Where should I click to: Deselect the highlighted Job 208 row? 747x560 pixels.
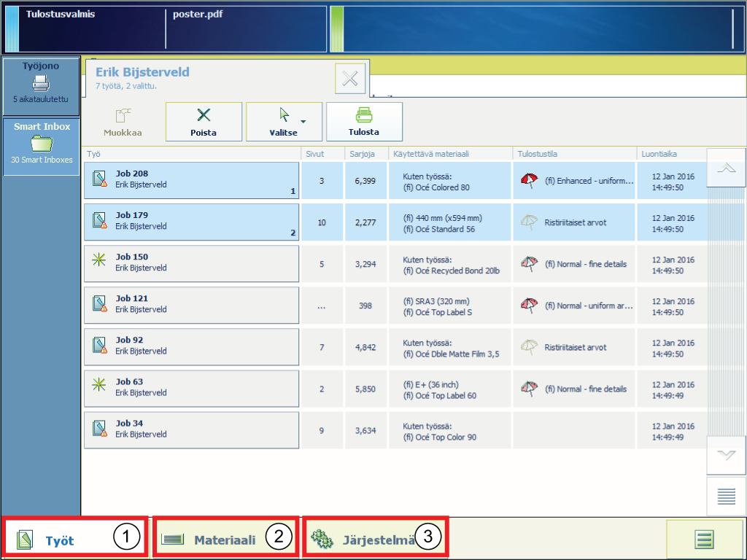(191, 180)
